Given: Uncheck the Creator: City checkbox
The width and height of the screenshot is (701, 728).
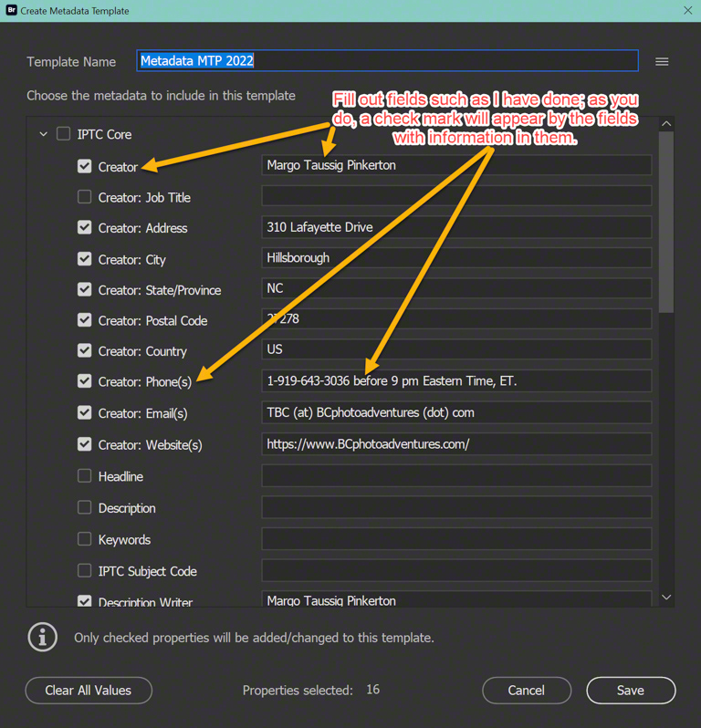Looking at the screenshot, I should click(84, 258).
